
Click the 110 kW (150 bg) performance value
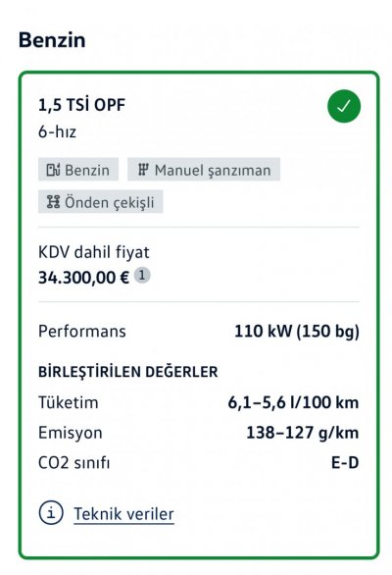297,331
